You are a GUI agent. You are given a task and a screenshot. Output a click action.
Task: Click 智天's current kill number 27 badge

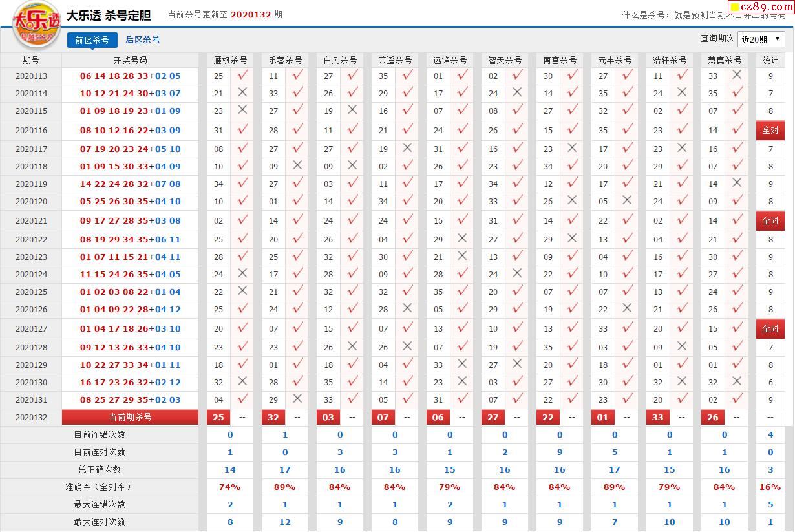[x=493, y=418]
